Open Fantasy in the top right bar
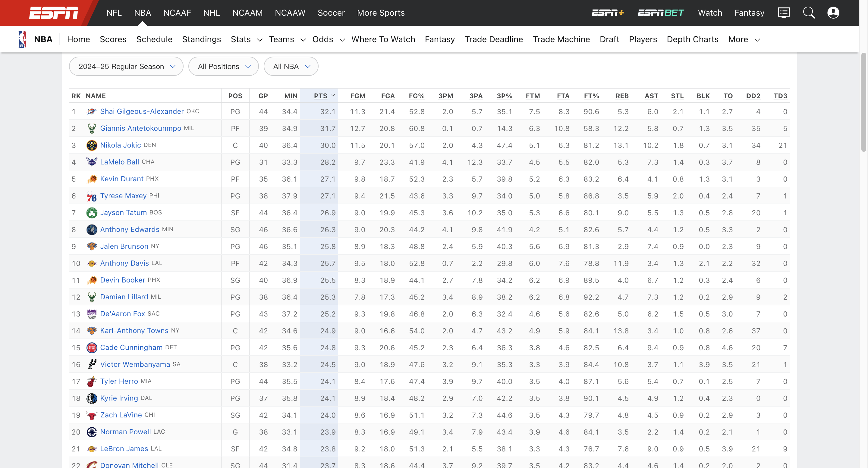 tap(749, 13)
